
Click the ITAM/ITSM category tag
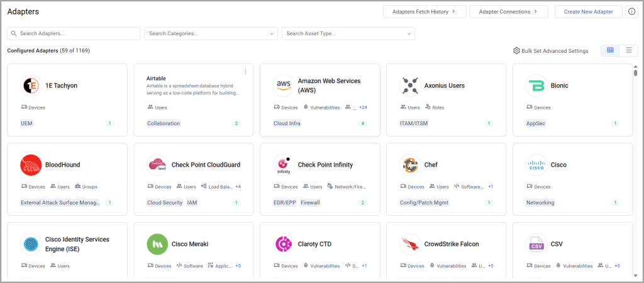[414, 123]
